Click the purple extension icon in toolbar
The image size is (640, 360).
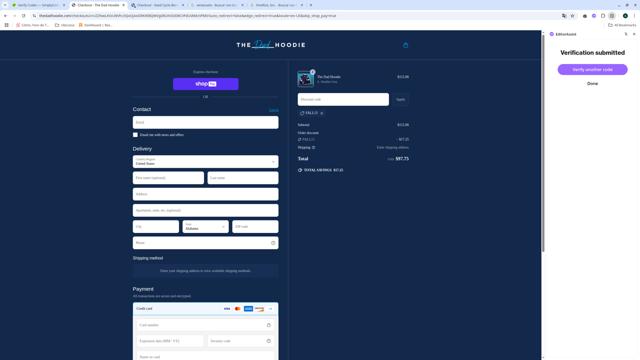coord(594,16)
